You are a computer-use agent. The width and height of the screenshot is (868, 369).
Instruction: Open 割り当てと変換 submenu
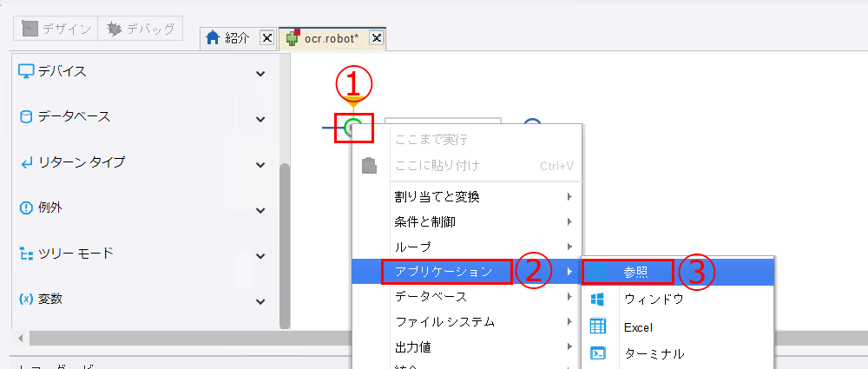[467, 196]
